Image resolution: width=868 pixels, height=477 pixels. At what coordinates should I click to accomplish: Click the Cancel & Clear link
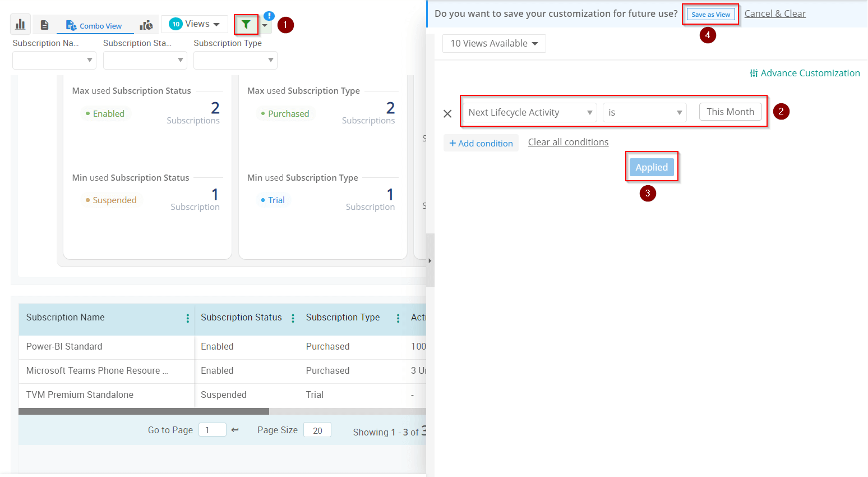pyautogui.click(x=775, y=14)
